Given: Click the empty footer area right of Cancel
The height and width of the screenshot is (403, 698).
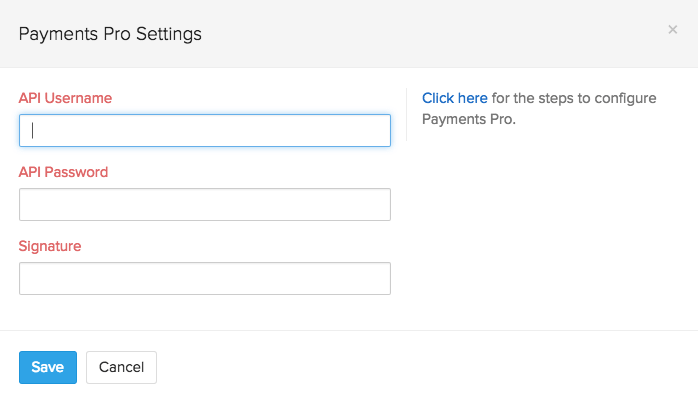Looking at the screenshot, I should coord(420,367).
